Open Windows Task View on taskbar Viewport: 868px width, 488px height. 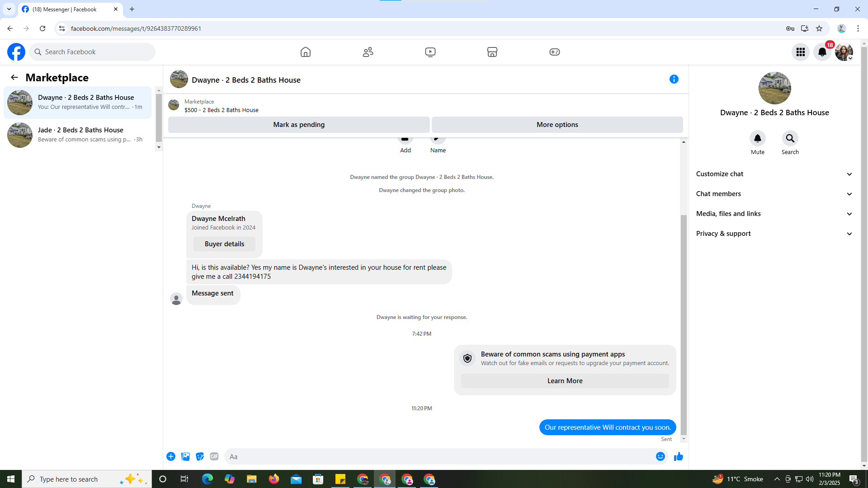pyautogui.click(x=184, y=479)
